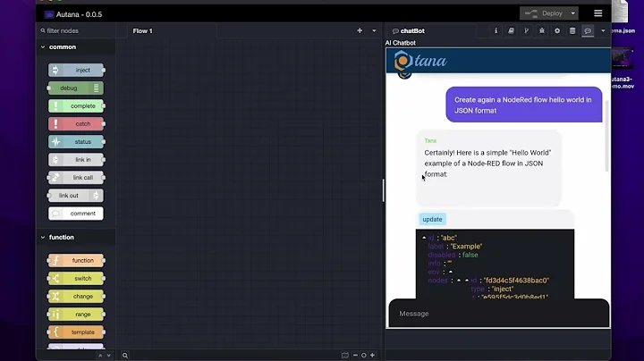The image size is (644, 361).
Task: Pick the complete node from palette
Action: [x=76, y=105]
